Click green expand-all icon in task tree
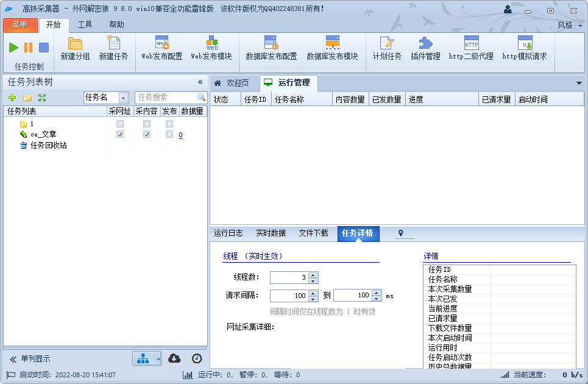Viewport: 588px width, 384px height. [42, 98]
